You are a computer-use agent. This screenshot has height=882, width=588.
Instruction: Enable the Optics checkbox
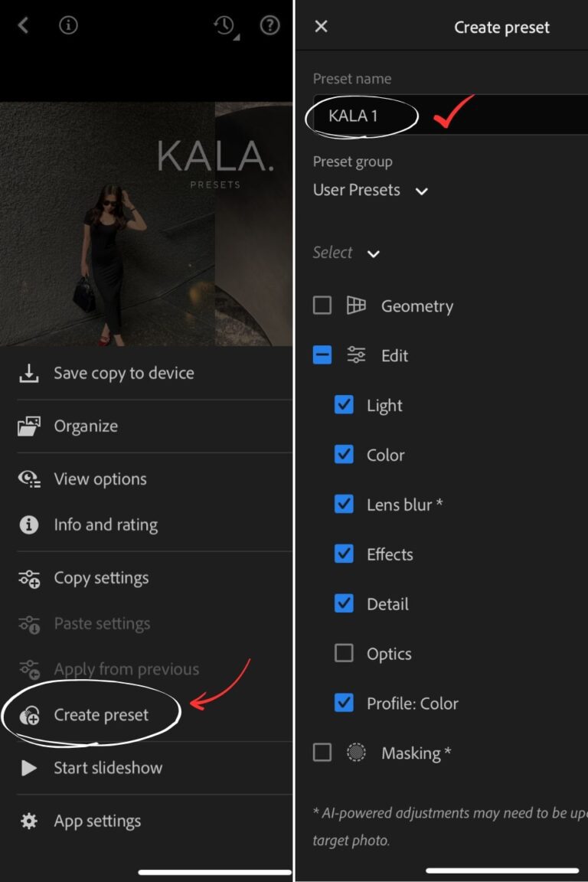[345, 653]
